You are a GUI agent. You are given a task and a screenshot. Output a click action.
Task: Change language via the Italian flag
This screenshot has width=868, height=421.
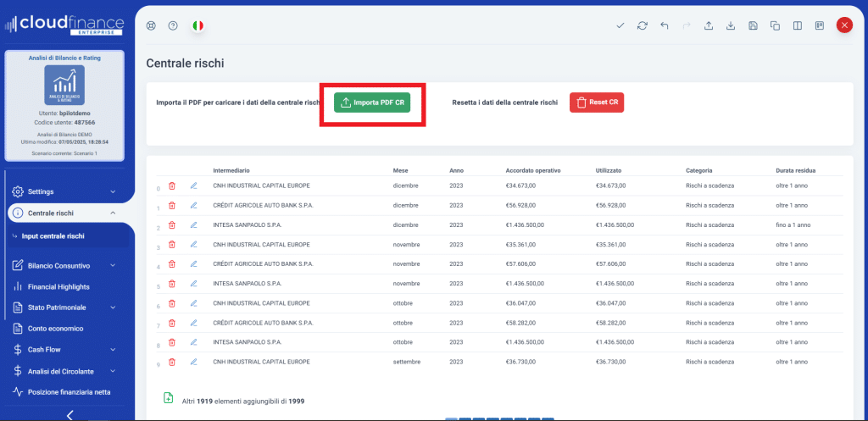pyautogui.click(x=198, y=25)
